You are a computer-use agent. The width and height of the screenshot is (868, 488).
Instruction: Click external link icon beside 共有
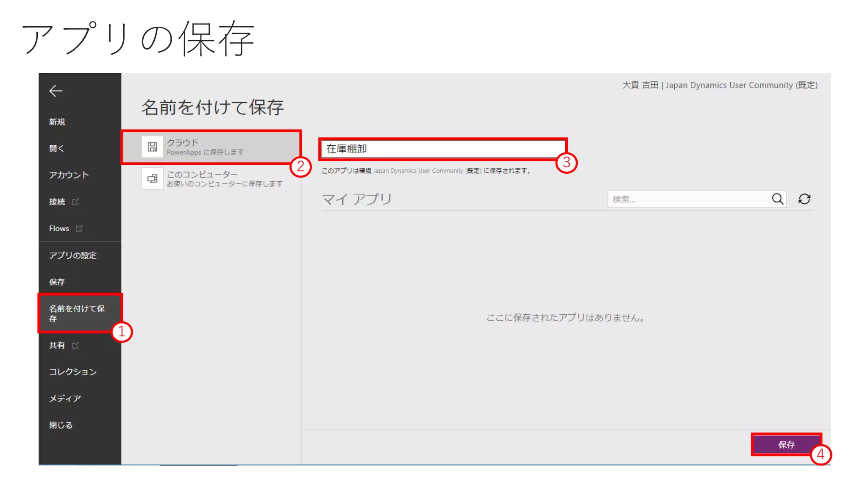(75, 345)
